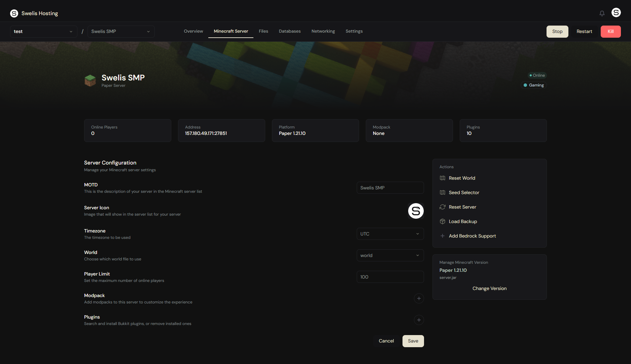Click into the MOTD text field
The image size is (631, 364).
coord(390,188)
